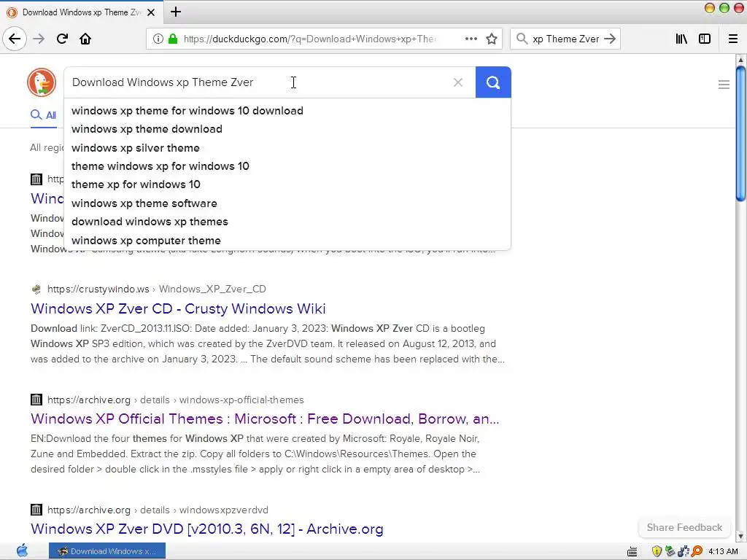Open the Apple start menu icon
Viewport: 747px width, 560px height.
22,551
